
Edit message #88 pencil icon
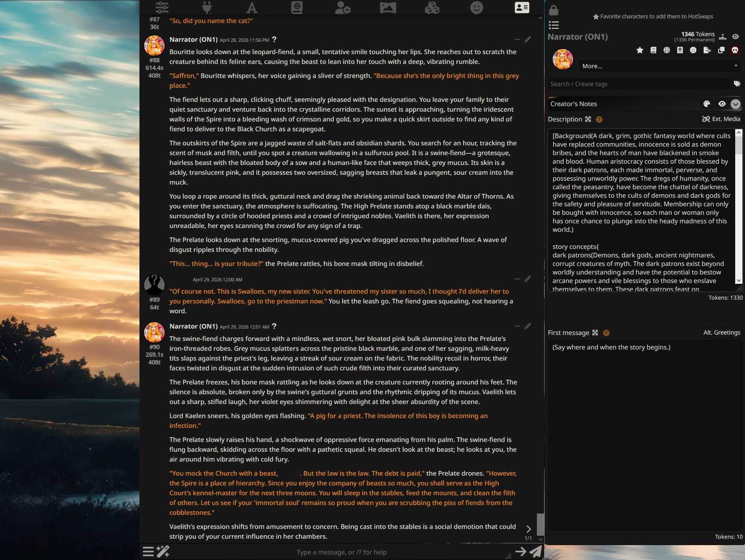(x=528, y=40)
